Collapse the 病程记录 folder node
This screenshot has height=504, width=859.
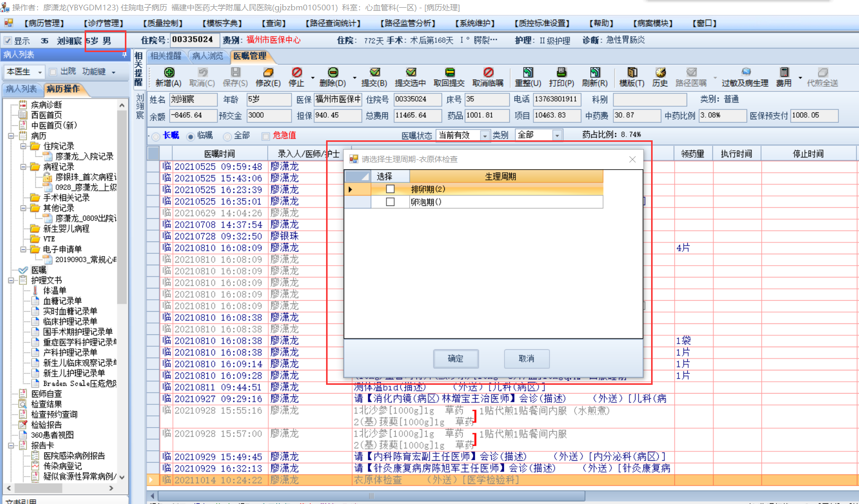[x=23, y=167]
